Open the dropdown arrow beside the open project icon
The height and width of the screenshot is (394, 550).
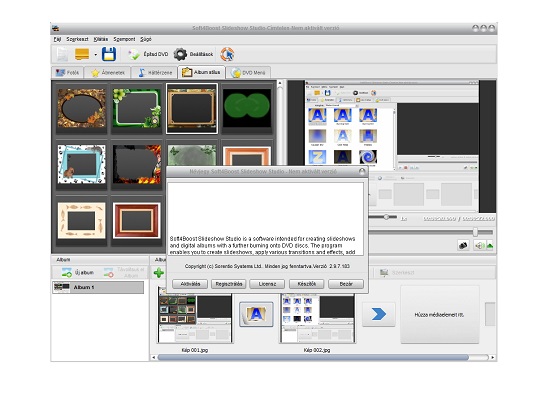pyautogui.click(x=95, y=55)
